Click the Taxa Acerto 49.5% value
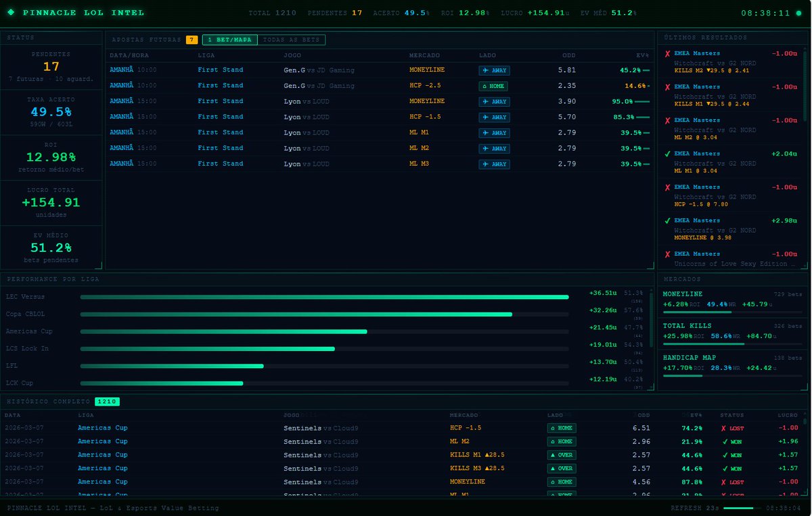This screenshot has width=812, height=516. (x=51, y=112)
